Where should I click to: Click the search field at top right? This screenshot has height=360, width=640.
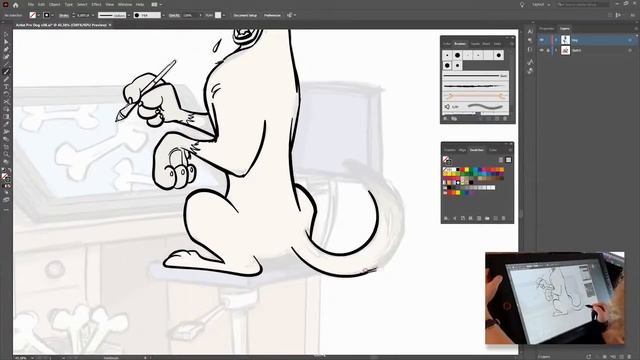coord(583,4)
